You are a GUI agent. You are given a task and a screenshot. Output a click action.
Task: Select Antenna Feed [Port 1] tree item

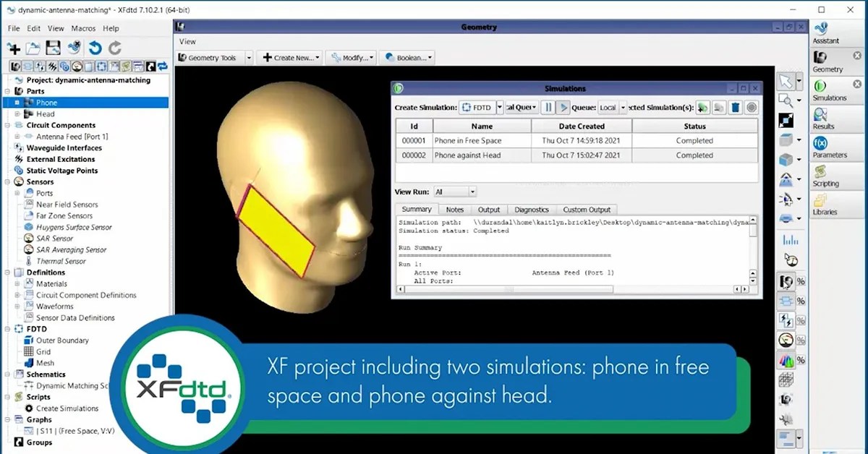72,137
